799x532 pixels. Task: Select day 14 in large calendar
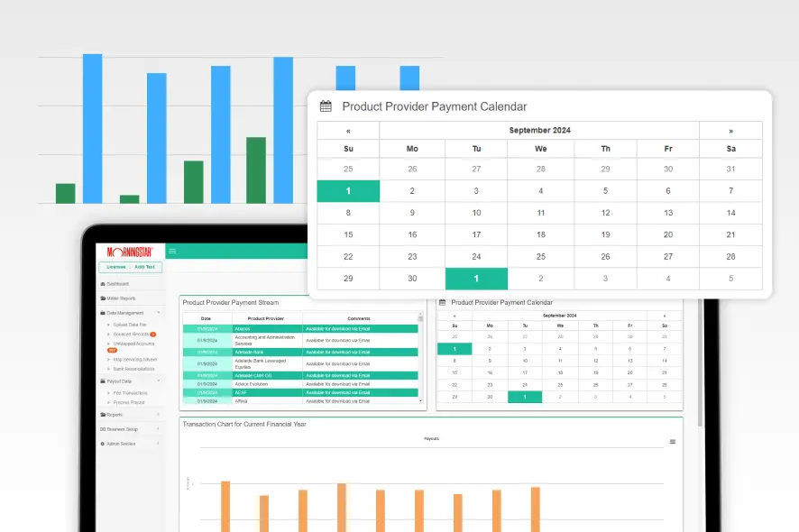tap(730, 213)
